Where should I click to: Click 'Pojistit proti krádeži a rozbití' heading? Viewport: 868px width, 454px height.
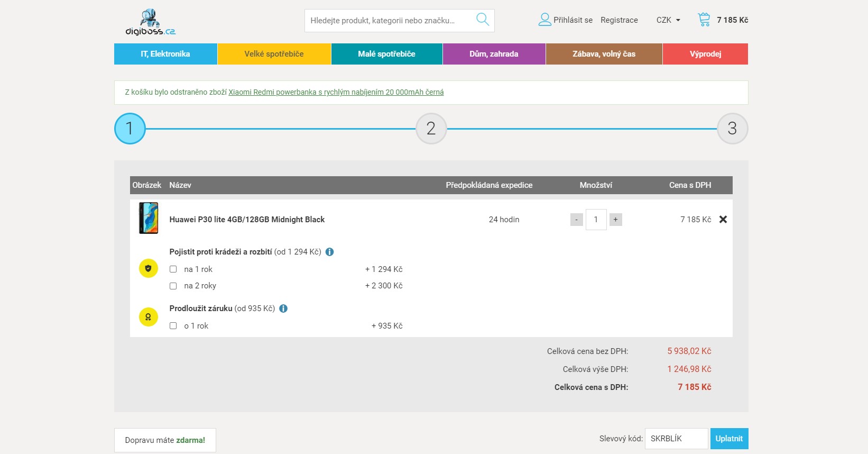pos(220,252)
